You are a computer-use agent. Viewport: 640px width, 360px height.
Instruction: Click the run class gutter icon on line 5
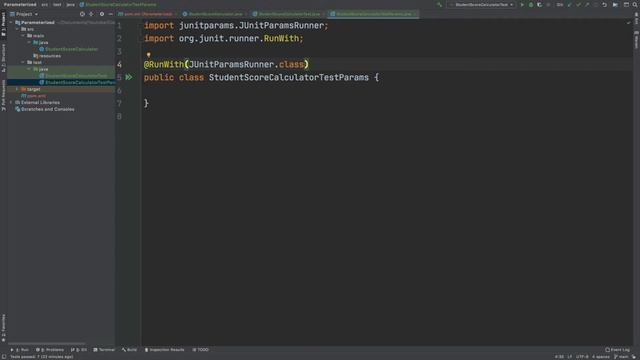[x=129, y=77]
